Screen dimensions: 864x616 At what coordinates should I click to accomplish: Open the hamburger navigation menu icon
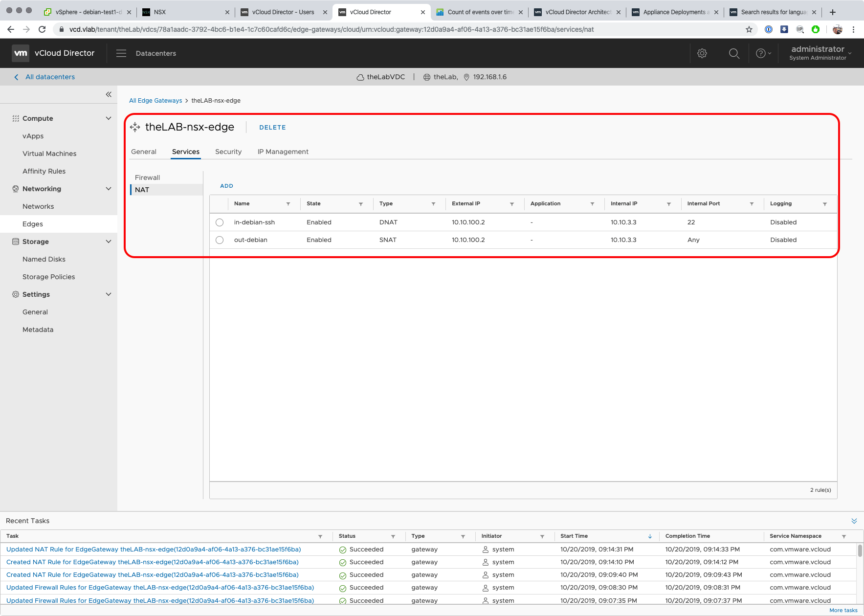[121, 53]
